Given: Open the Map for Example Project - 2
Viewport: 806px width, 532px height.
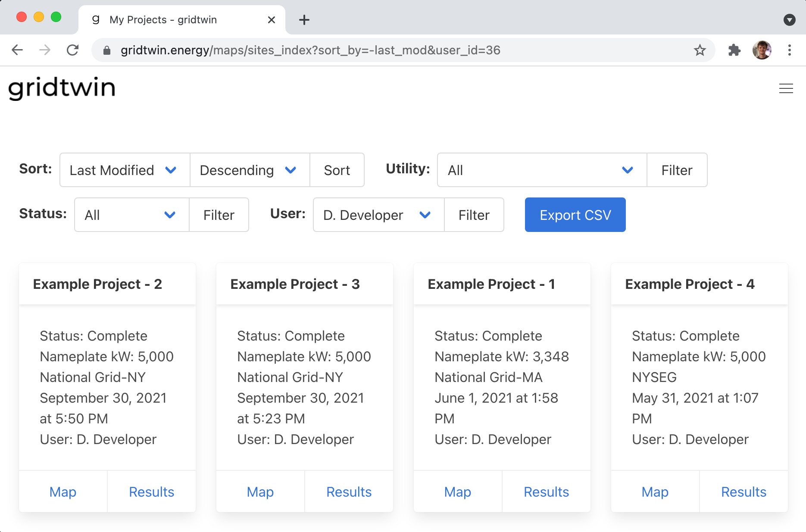Looking at the screenshot, I should tap(62, 491).
